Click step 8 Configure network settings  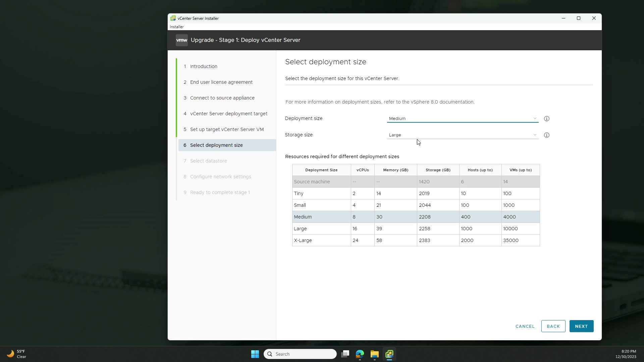[x=227, y=177]
